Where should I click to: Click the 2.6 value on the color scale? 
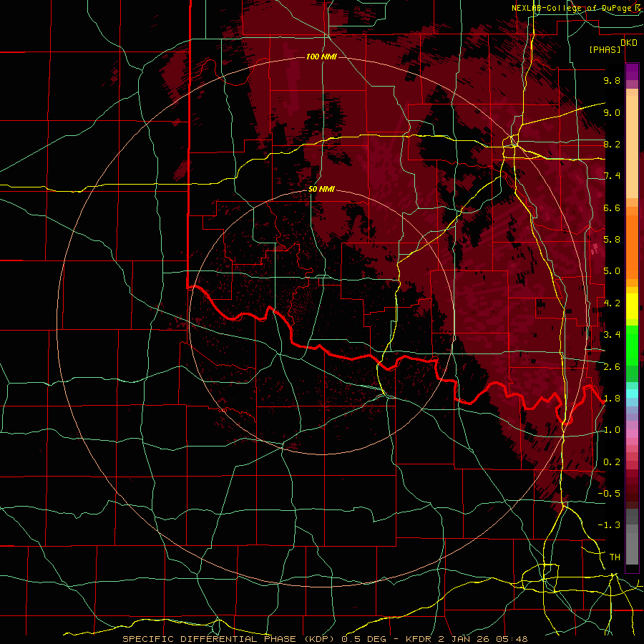[612, 367]
